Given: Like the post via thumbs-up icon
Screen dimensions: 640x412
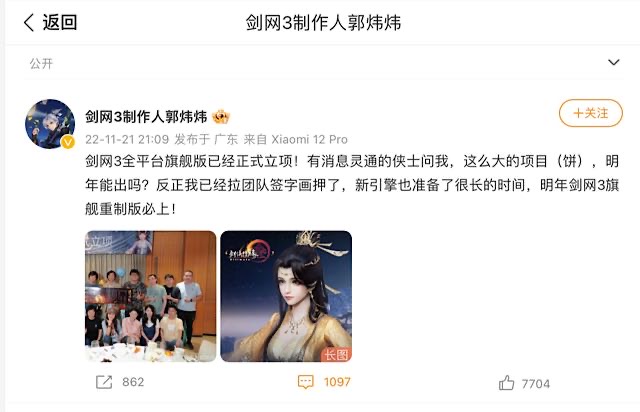Looking at the screenshot, I should click(x=507, y=383).
